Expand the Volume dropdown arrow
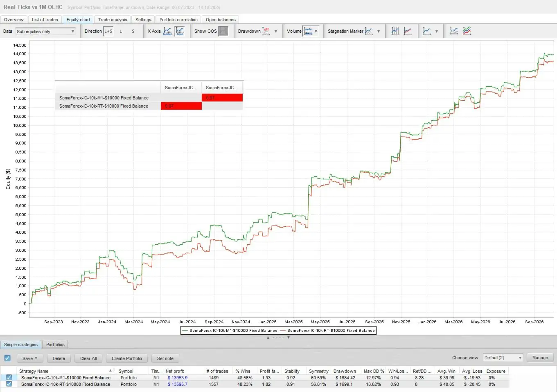The image size is (557, 392). [316, 32]
